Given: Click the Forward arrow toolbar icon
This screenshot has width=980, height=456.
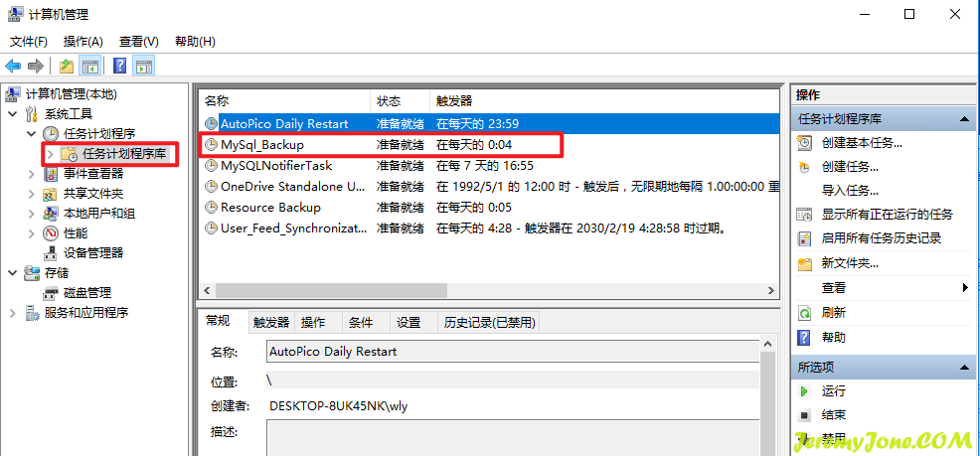Looking at the screenshot, I should [36, 66].
